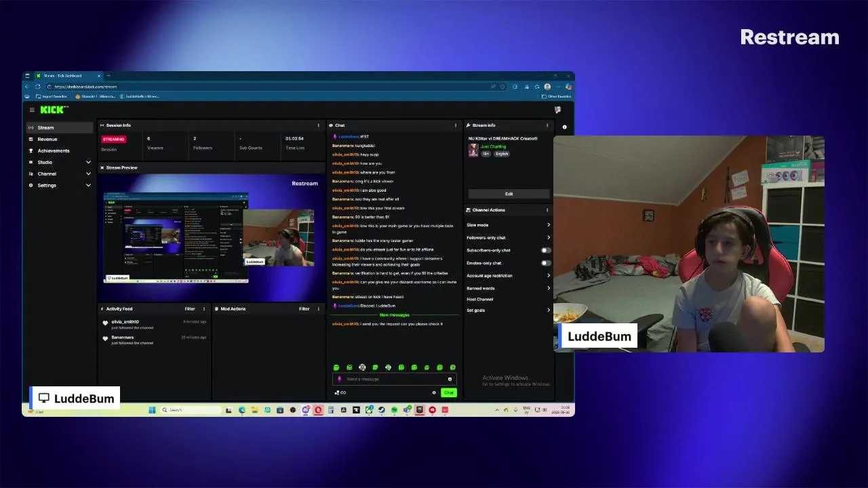The height and width of the screenshot is (488, 868).
Task: Open Stream Info panel three-dot menu
Action: (x=547, y=125)
